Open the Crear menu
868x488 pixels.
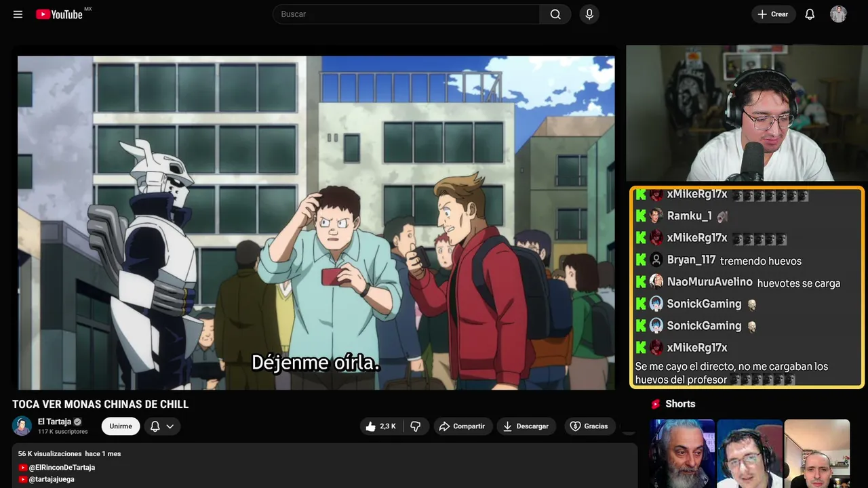[x=773, y=14]
